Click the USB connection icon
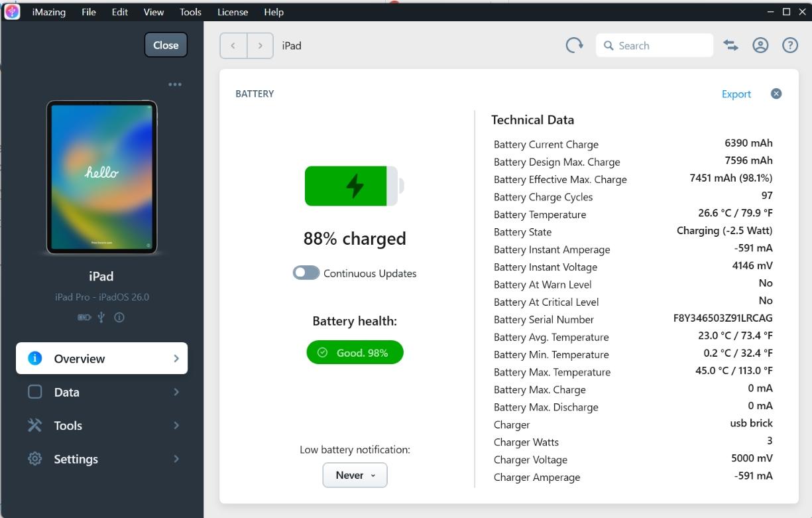The image size is (812, 518). tap(101, 318)
